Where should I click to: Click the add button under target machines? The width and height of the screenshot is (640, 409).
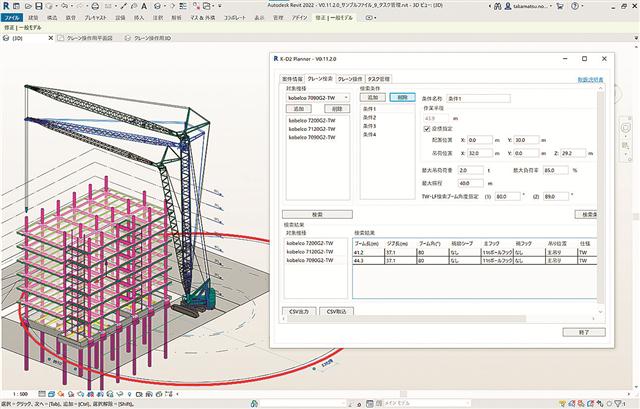point(299,109)
